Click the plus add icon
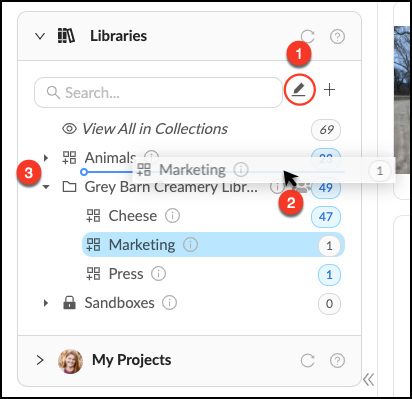The height and width of the screenshot is (399, 412). coord(329,90)
